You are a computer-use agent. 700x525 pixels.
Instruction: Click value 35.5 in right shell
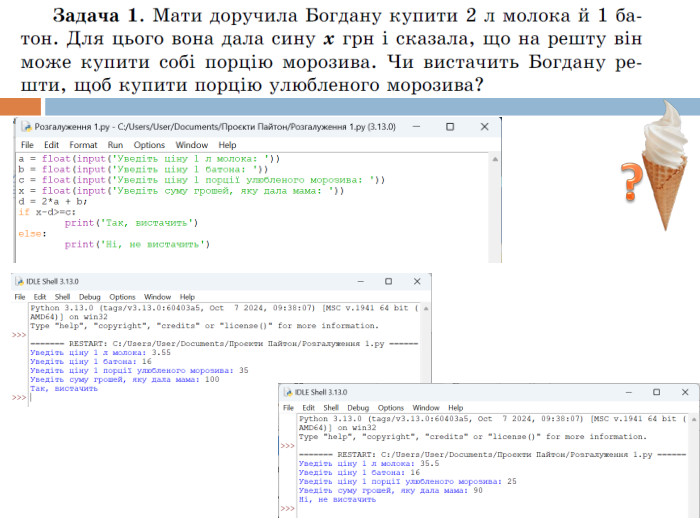pos(429,463)
